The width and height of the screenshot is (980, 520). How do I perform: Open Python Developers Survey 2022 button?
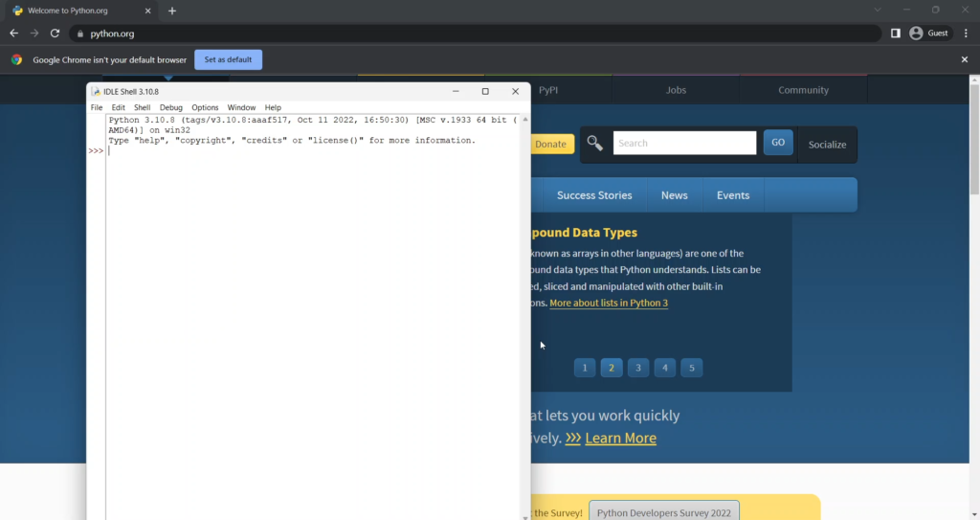(x=664, y=512)
